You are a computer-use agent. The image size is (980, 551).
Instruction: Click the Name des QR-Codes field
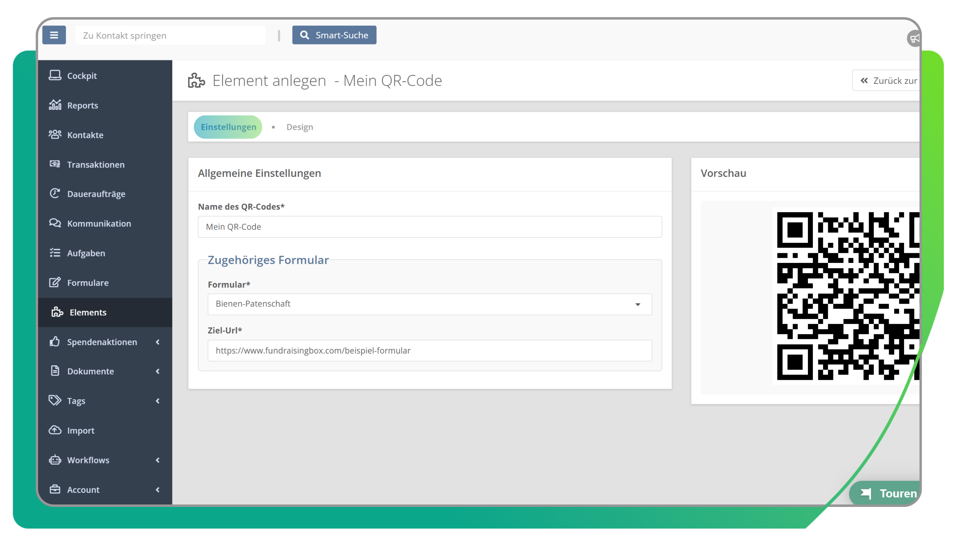click(x=429, y=227)
